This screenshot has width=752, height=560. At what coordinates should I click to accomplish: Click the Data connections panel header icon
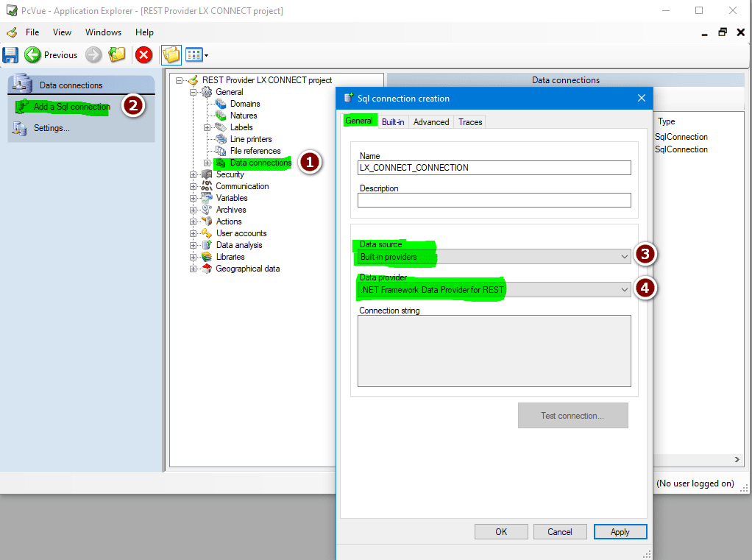21,83
